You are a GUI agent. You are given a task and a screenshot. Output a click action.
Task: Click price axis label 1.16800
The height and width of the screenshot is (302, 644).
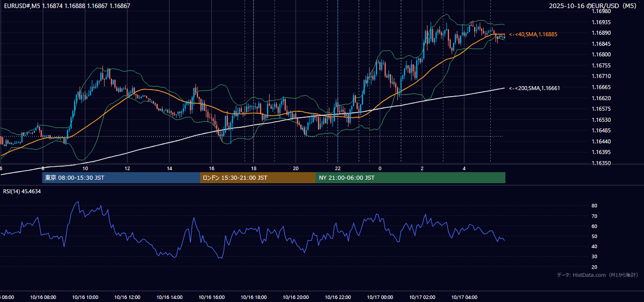point(602,54)
